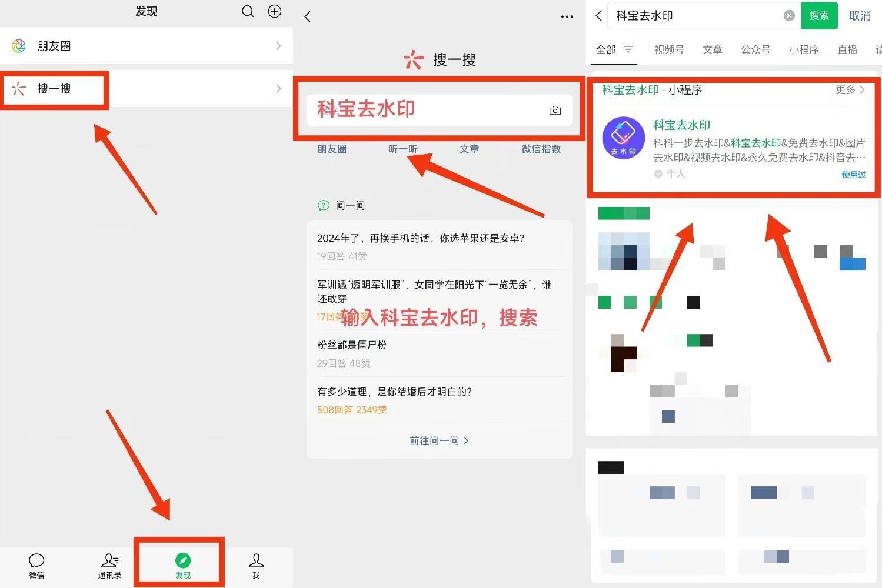Tap 19回答 41赞 stats
Viewport: 882px width, 588px height.
pyautogui.click(x=342, y=256)
